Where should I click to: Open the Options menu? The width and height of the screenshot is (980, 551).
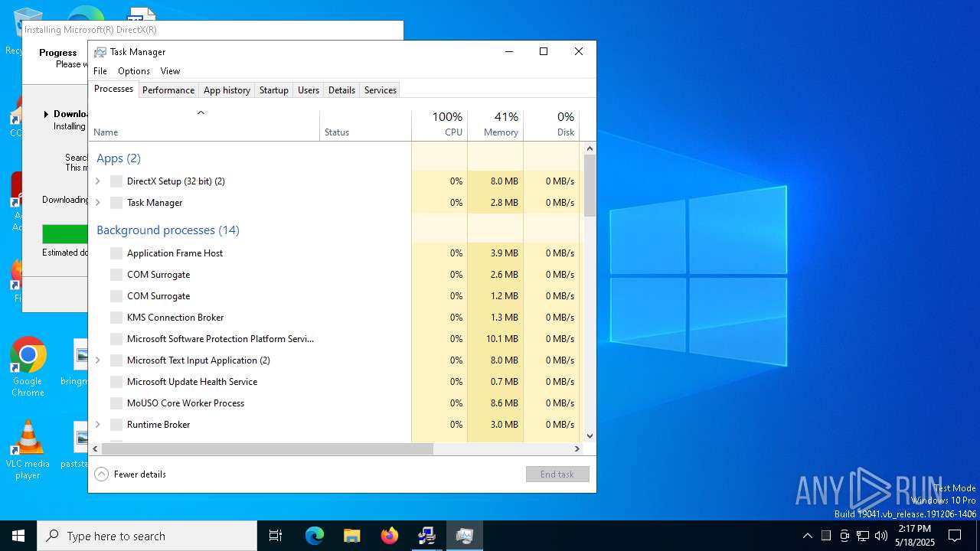134,71
